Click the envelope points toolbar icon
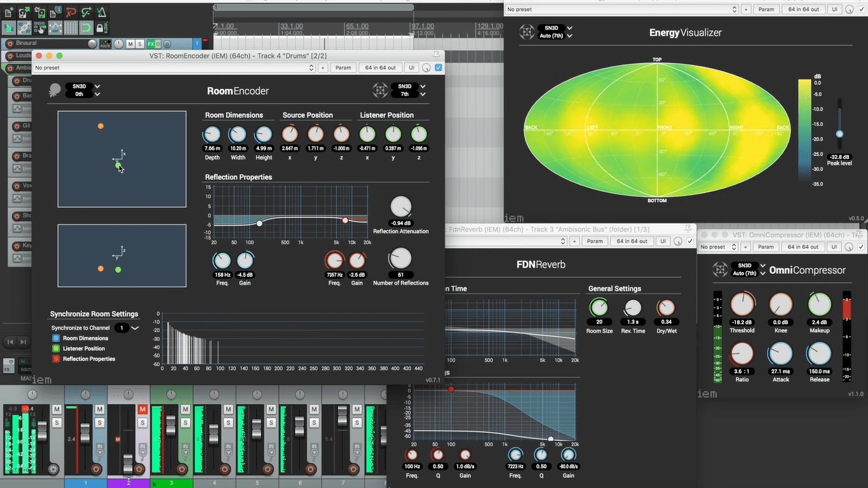The height and width of the screenshot is (488, 868). 55,28
